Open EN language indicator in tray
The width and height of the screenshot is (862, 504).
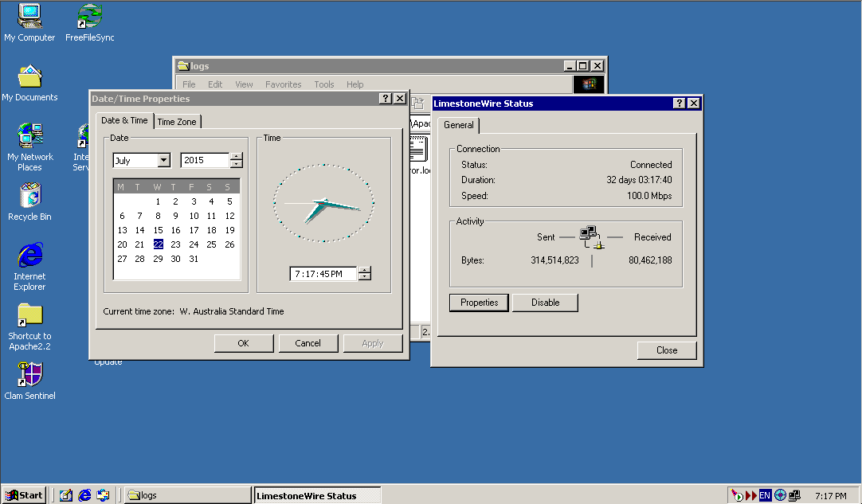pyautogui.click(x=765, y=495)
